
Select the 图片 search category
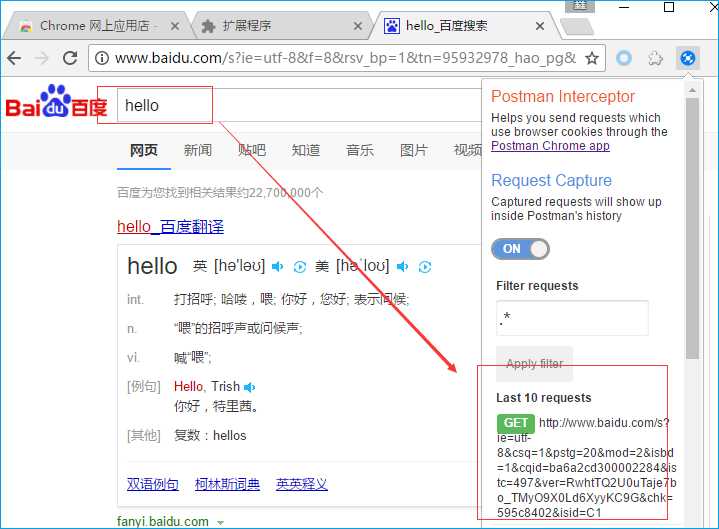414,150
